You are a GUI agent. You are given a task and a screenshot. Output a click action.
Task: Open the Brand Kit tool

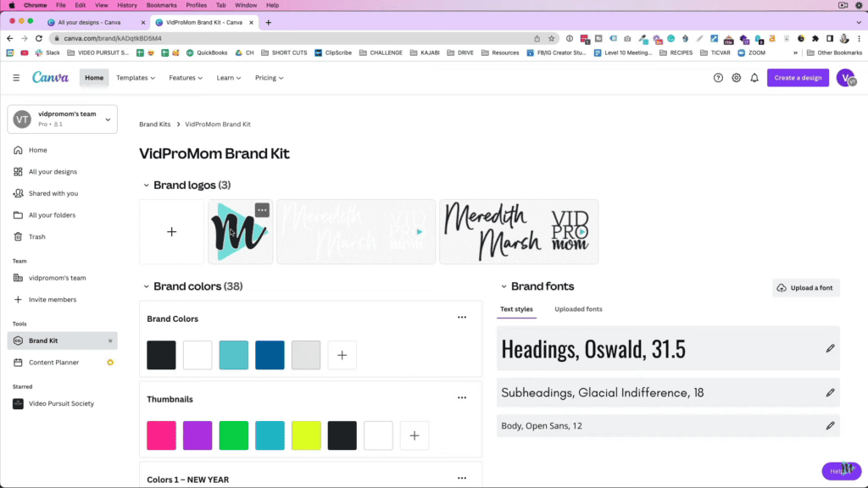(62, 341)
